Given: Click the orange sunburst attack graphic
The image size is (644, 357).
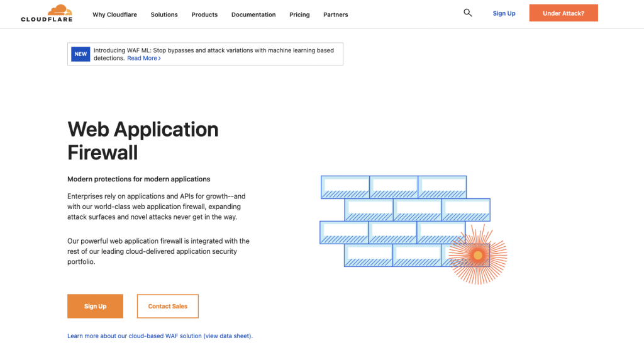Looking at the screenshot, I should pos(478,255).
